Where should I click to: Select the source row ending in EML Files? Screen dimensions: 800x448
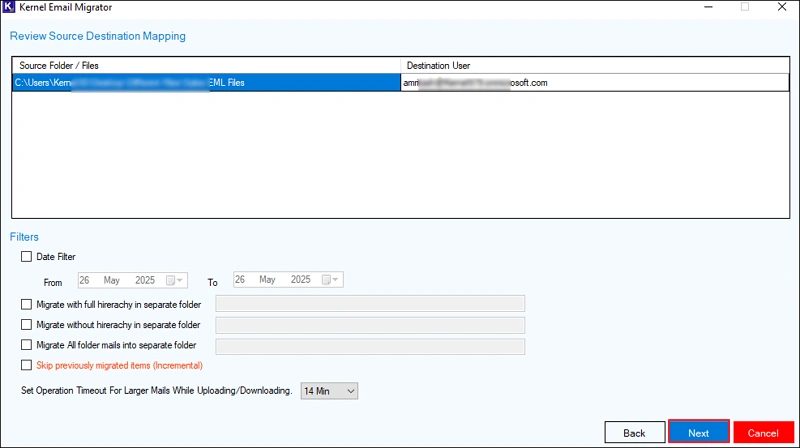point(206,83)
